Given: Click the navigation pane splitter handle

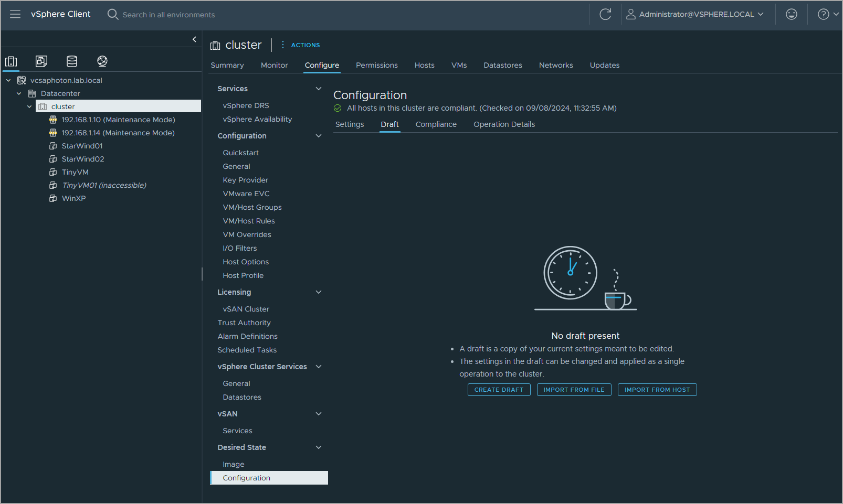Looking at the screenshot, I should pos(202,274).
